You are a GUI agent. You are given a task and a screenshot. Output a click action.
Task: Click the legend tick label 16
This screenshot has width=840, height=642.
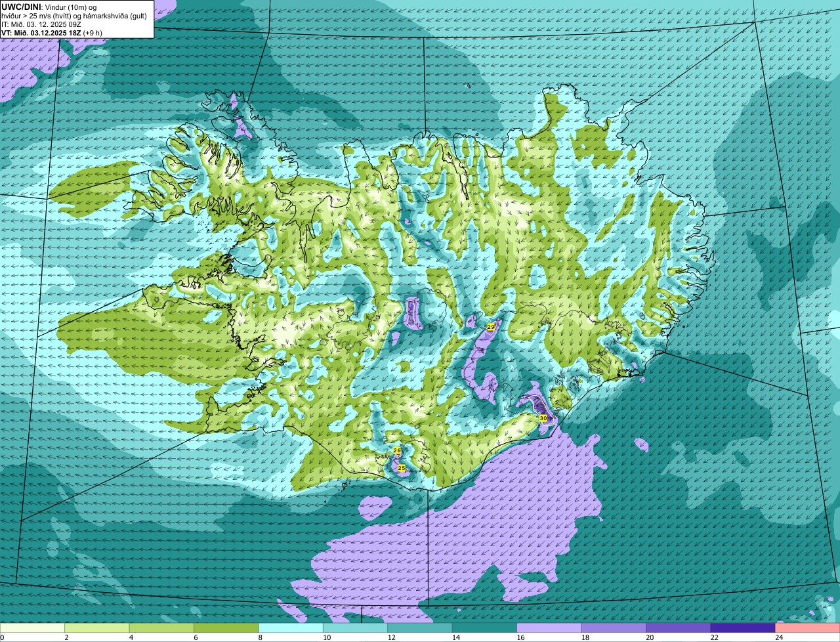(x=520, y=637)
